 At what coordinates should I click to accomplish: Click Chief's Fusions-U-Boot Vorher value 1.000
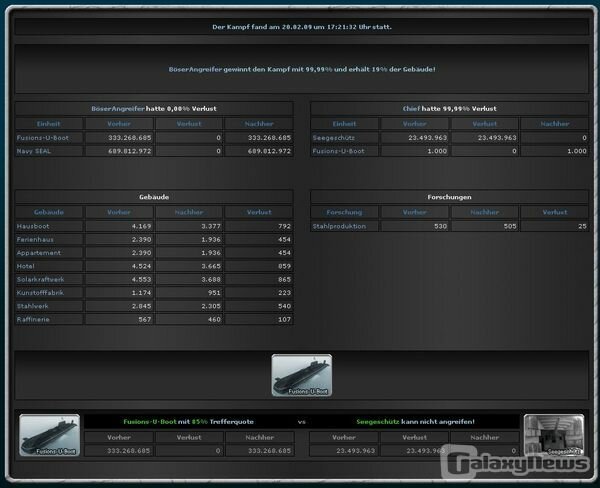[x=437, y=151]
